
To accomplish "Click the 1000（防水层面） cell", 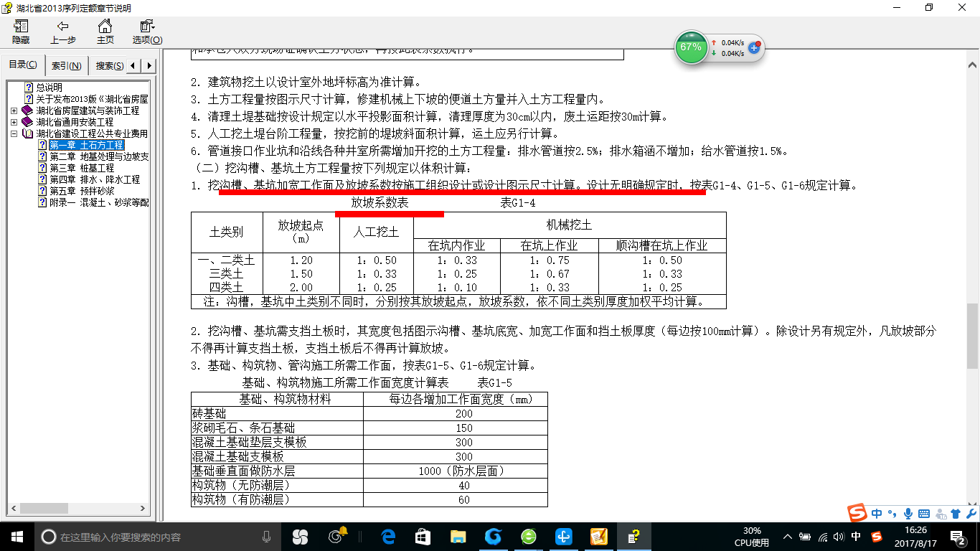I will coord(456,471).
